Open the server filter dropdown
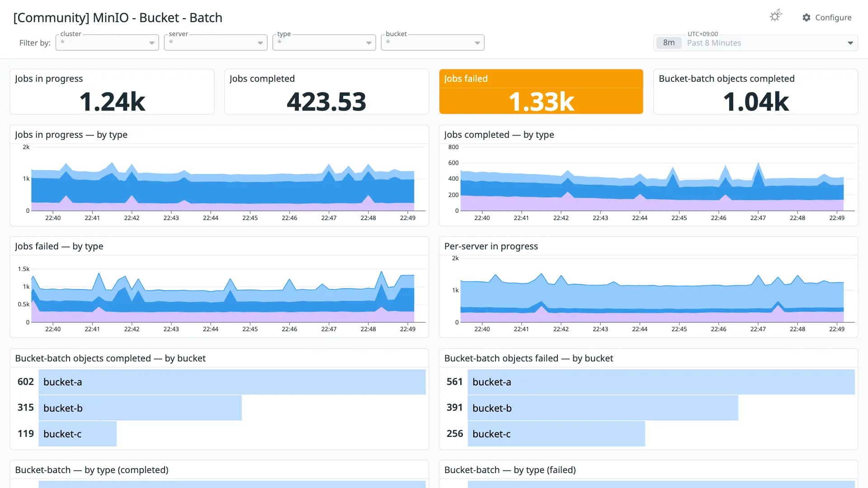This screenshot has height=488, width=868. point(216,42)
